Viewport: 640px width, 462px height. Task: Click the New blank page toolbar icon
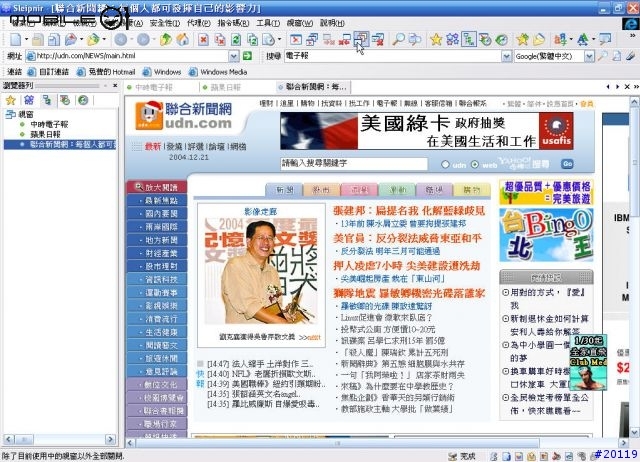(x=16, y=40)
